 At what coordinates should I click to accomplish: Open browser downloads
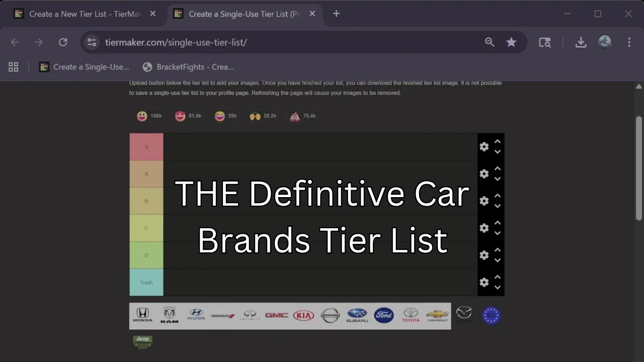[x=581, y=42]
